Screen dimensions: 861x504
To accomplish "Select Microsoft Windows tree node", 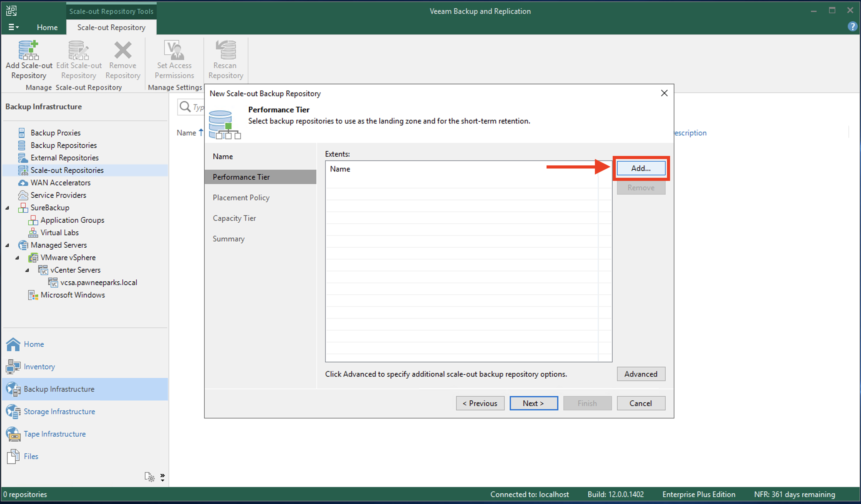I will (x=72, y=295).
